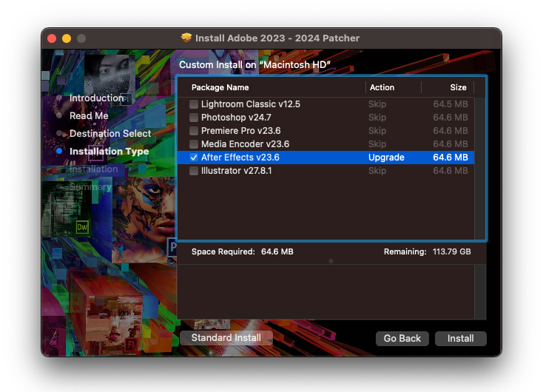Click Skip action in the Photoshop row

[377, 118]
